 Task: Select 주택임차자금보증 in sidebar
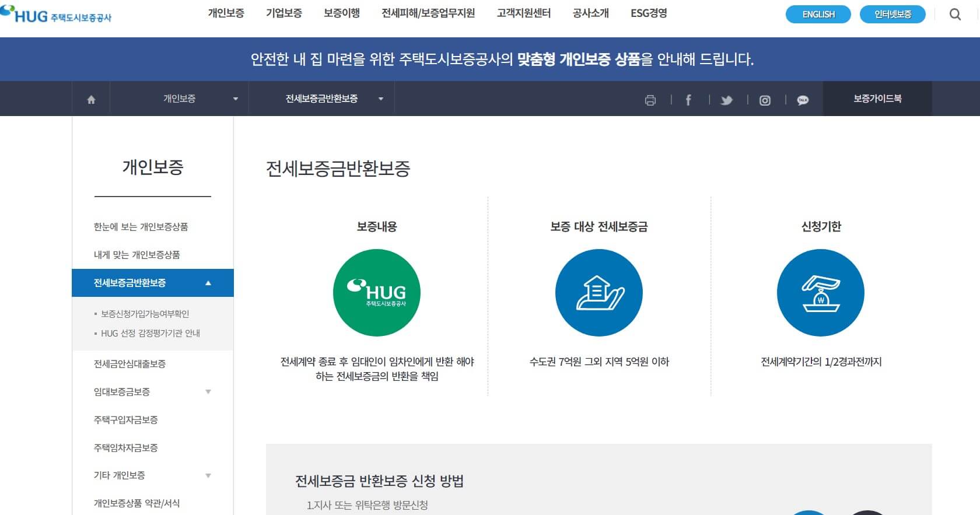126,448
